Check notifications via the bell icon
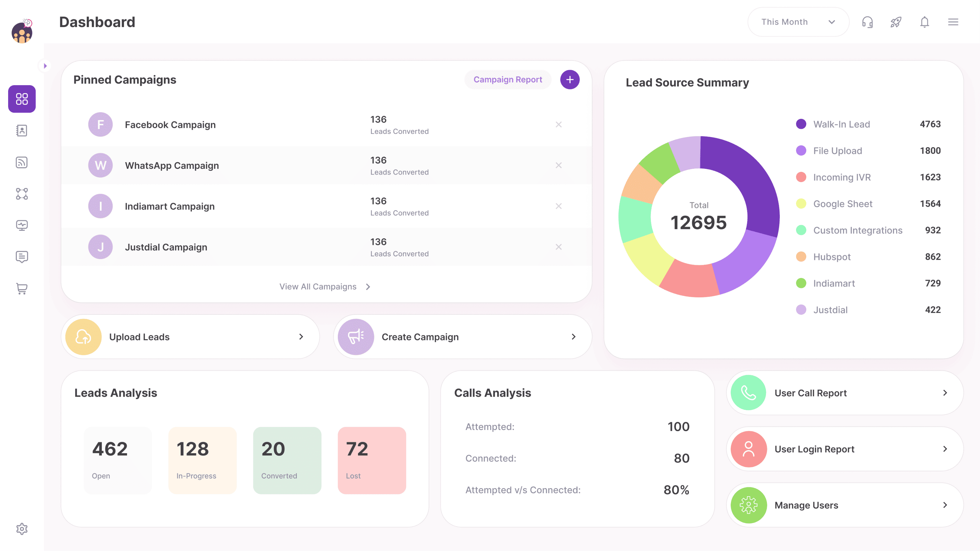 coord(925,22)
